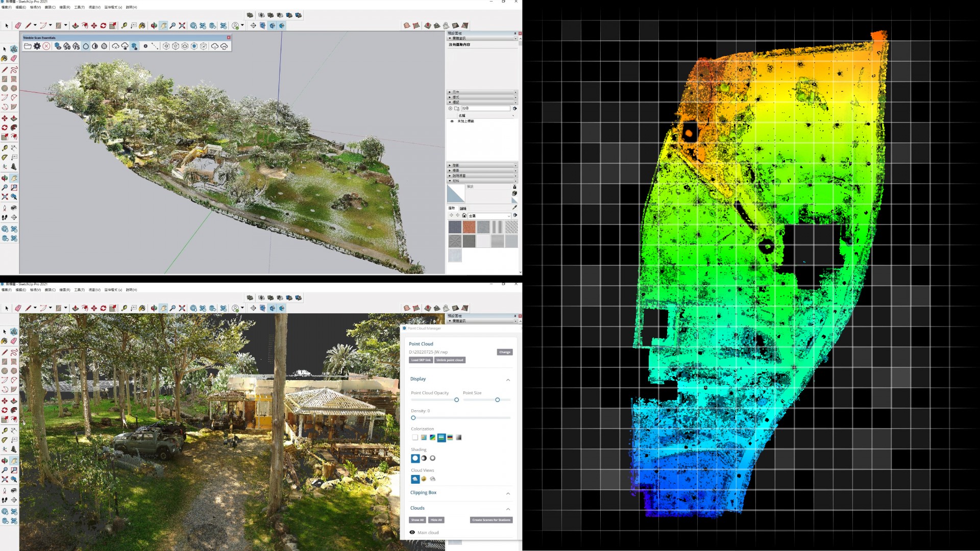The width and height of the screenshot is (980, 551).
Task: Select Paint Bucket in bottom window toolbar
Action: (142, 308)
